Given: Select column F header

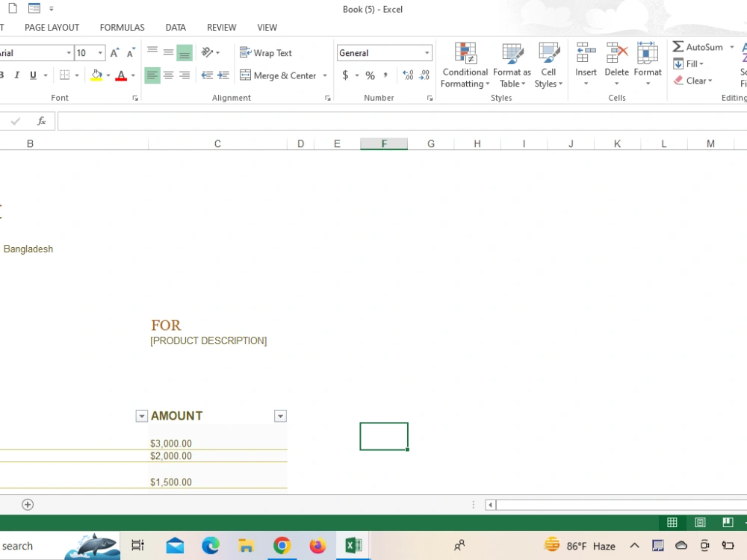Looking at the screenshot, I should pyautogui.click(x=384, y=144).
